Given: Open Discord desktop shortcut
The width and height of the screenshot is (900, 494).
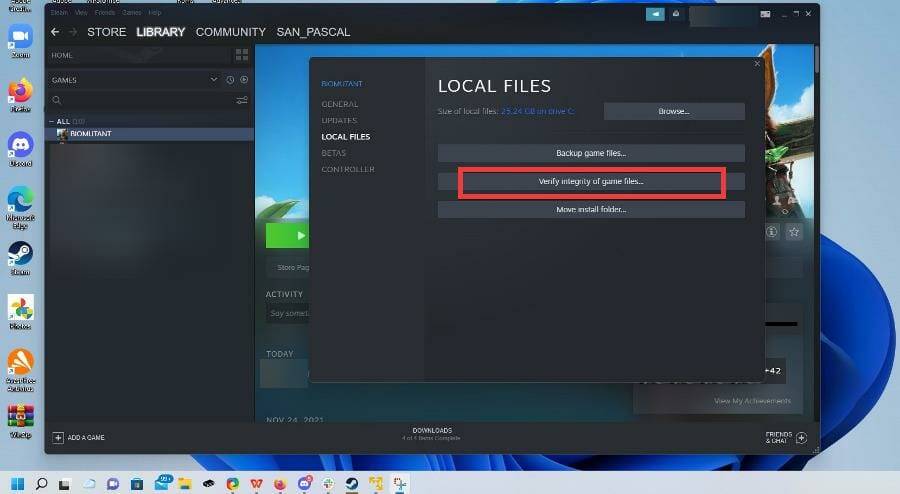Looking at the screenshot, I should point(20,149).
